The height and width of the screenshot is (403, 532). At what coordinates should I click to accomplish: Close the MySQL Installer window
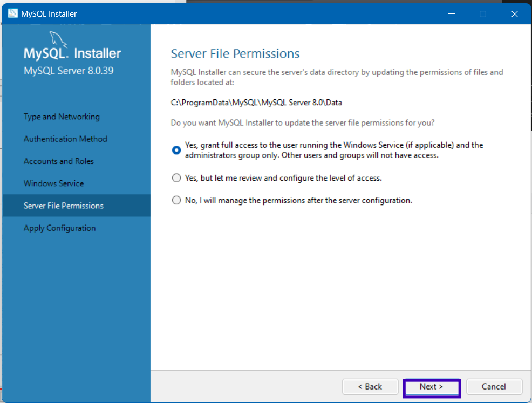click(515, 14)
